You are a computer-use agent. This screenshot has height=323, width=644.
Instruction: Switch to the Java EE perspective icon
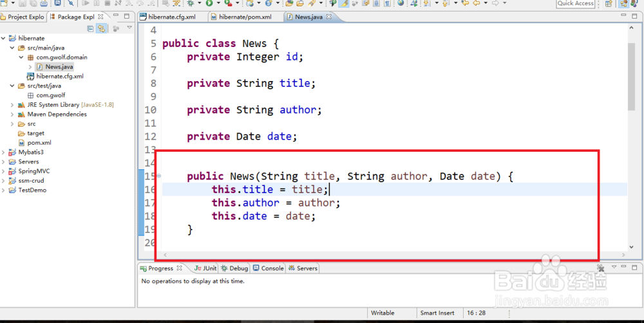coord(624,3)
